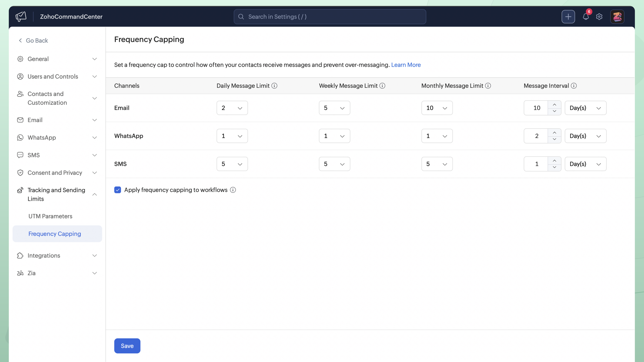Show workflows frequency capping info icon
Screen dimensions: 644x362
tap(233, 190)
